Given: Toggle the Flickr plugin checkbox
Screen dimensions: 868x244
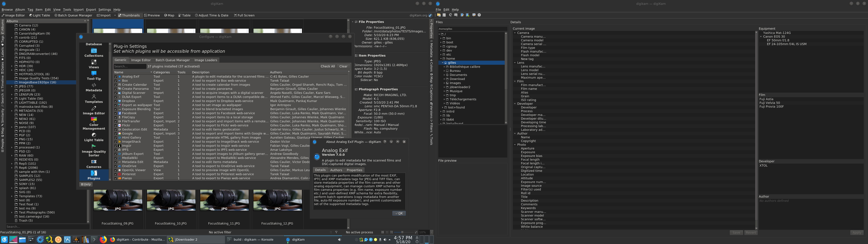Looking at the screenshot, I should pos(116,125).
